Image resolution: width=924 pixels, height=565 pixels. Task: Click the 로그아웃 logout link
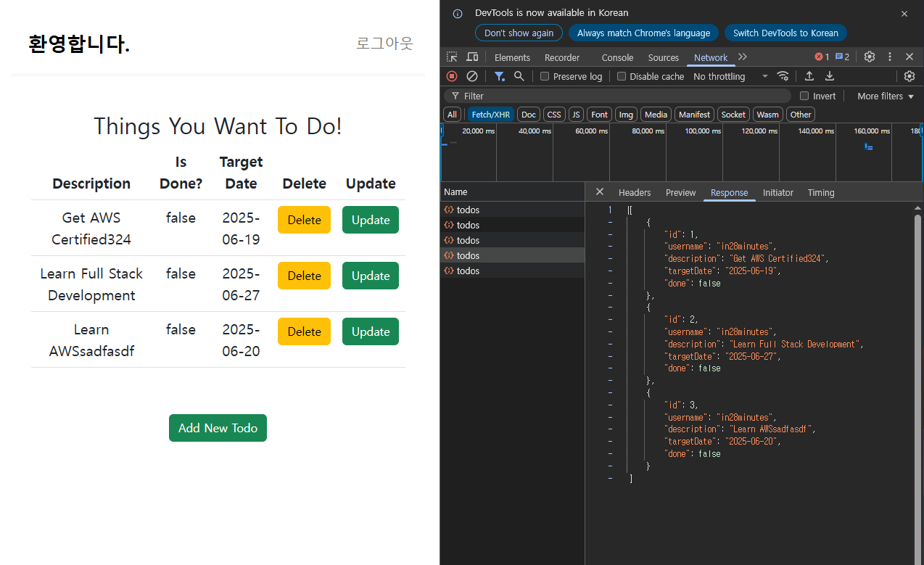coord(384,44)
